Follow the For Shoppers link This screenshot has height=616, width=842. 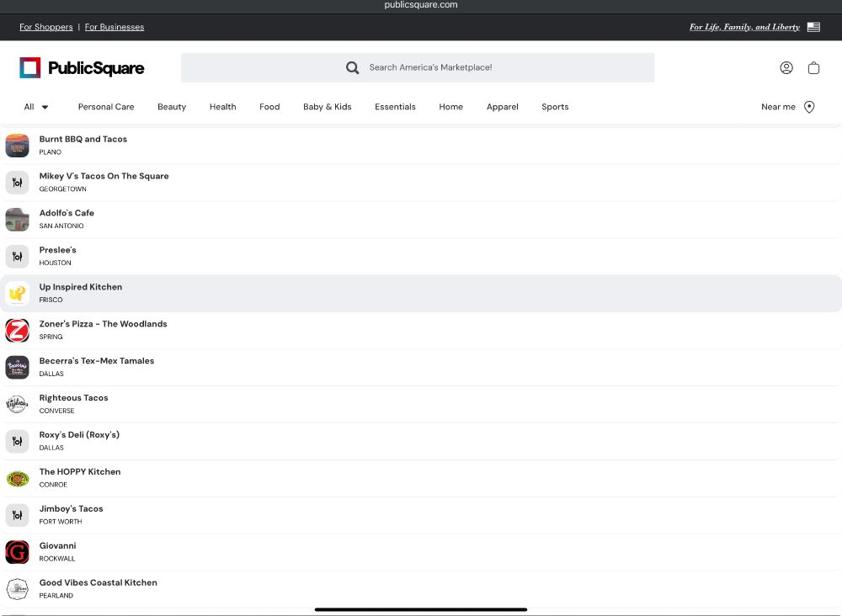point(46,27)
